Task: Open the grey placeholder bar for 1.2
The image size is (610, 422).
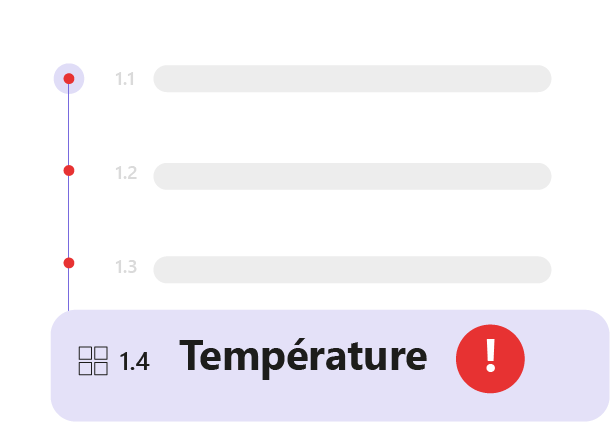Action: point(352,176)
